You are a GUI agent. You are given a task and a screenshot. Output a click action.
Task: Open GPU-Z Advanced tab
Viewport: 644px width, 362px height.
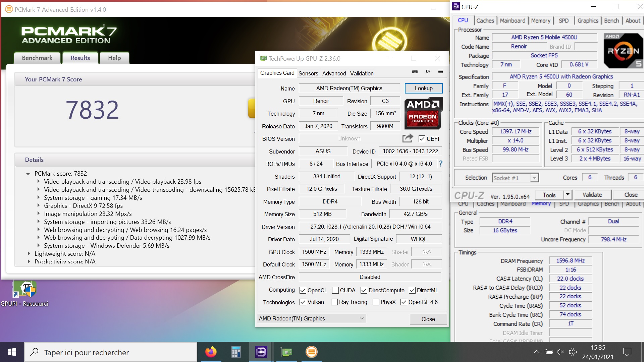[334, 73]
